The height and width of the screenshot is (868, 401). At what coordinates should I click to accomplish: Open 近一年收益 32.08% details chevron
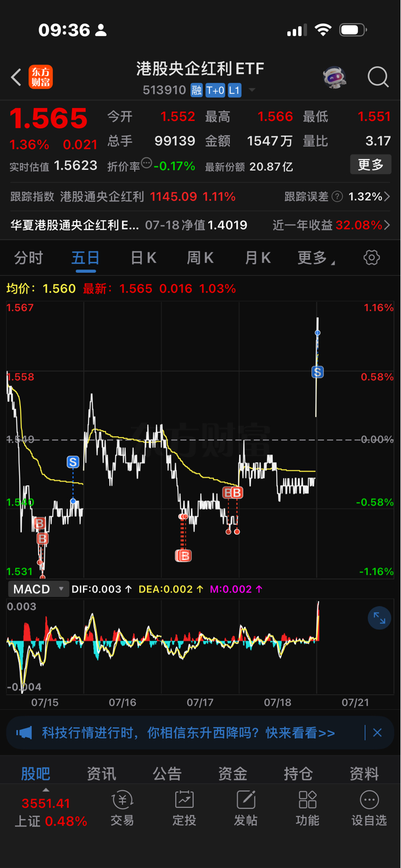pyautogui.click(x=387, y=225)
